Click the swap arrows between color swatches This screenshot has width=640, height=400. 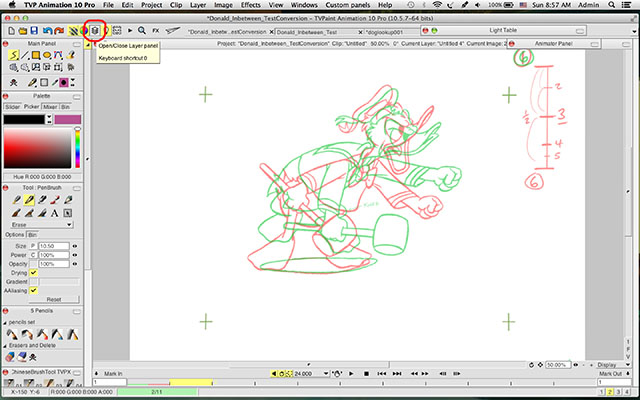coord(49,119)
